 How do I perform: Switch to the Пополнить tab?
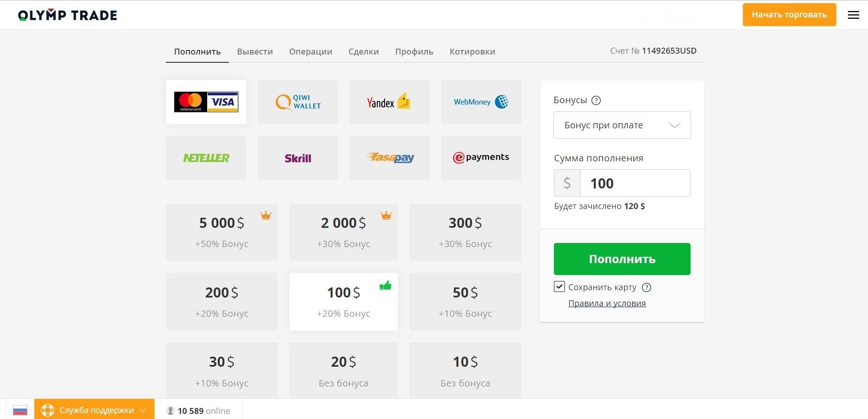tap(197, 52)
